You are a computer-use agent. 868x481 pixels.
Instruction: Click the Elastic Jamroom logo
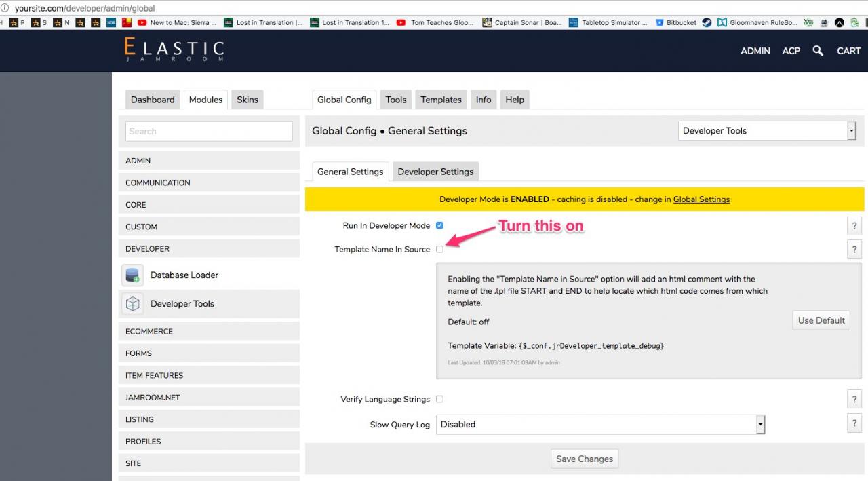coord(174,50)
